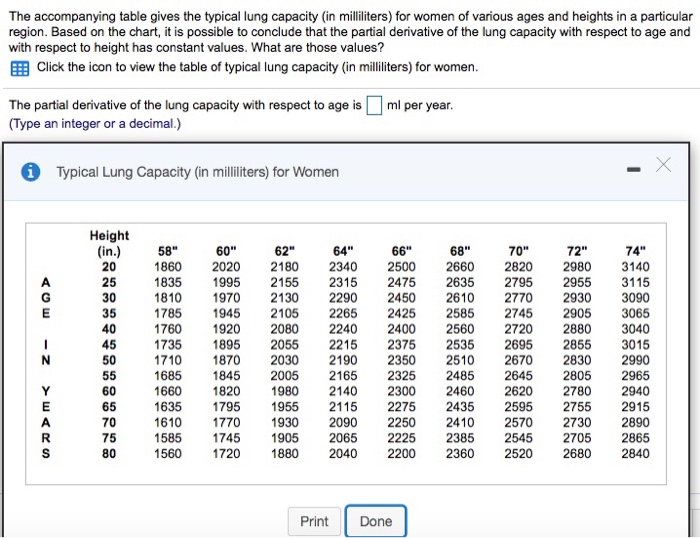Click the cell value 2840
The height and width of the screenshot is (538, 700).
635,454
